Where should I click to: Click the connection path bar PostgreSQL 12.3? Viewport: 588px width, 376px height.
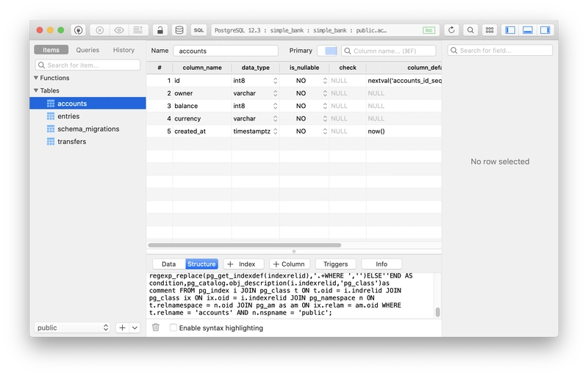click(325, 30)
